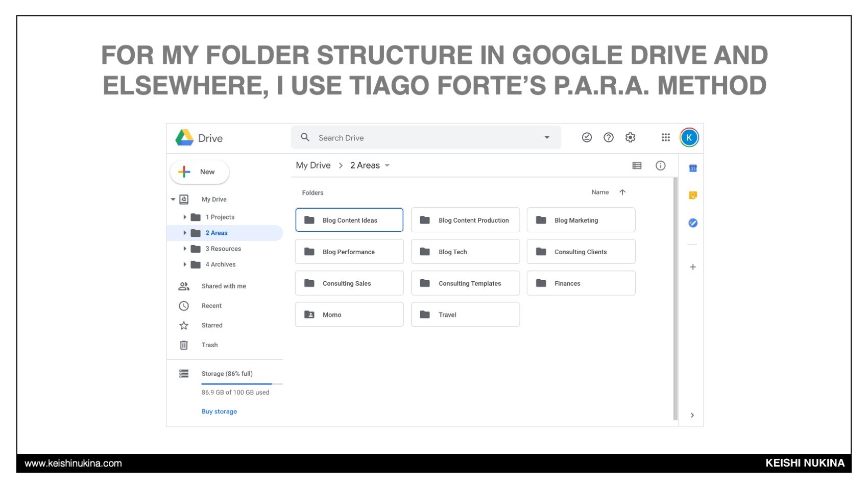
Task: Open the 2 Areas breadcrumb dropdown
Action: click(x=387, y=165)
